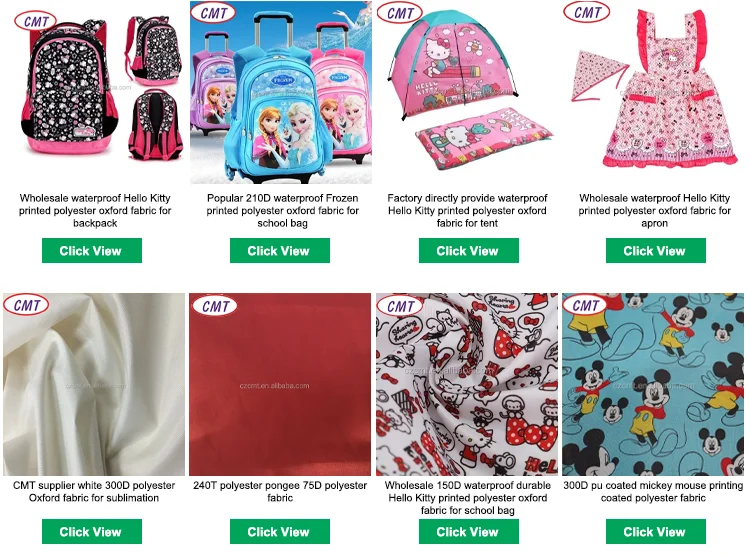
Task: Open title link for Frozen printed oxford fabric
Action: pos(282,210)
